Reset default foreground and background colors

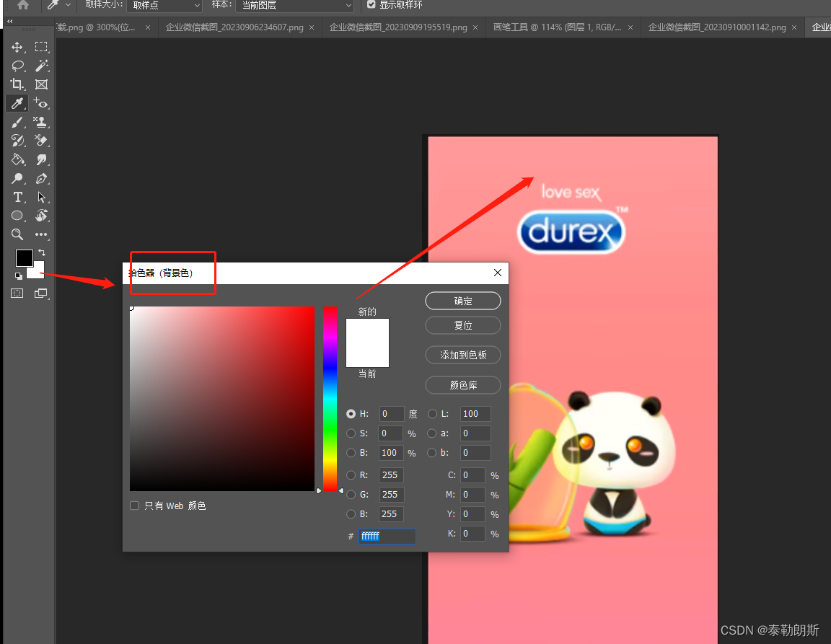point(18,276)
